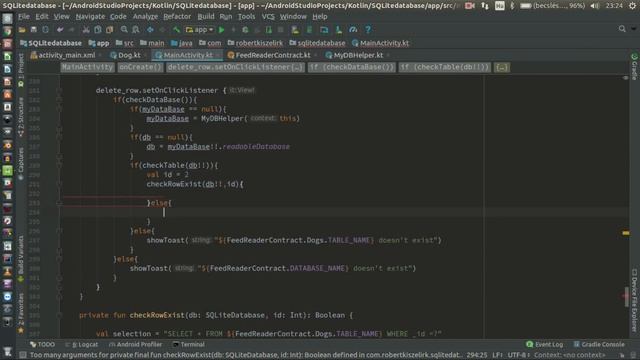This screenshot has height=360, width=640.
Task: Open Find with magnifier toolbar icon
Action: point(124,30)
